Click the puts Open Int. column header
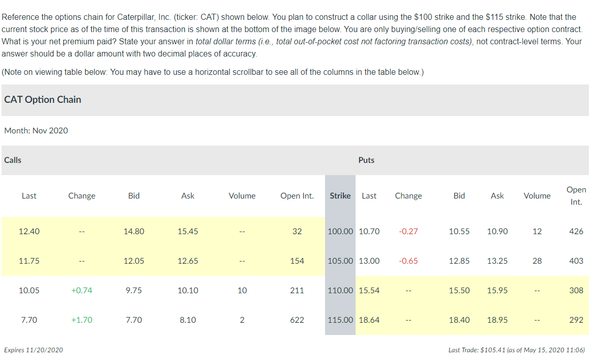Image resolution: width=594 pixels, height=364 pixels. pos(576,195)
